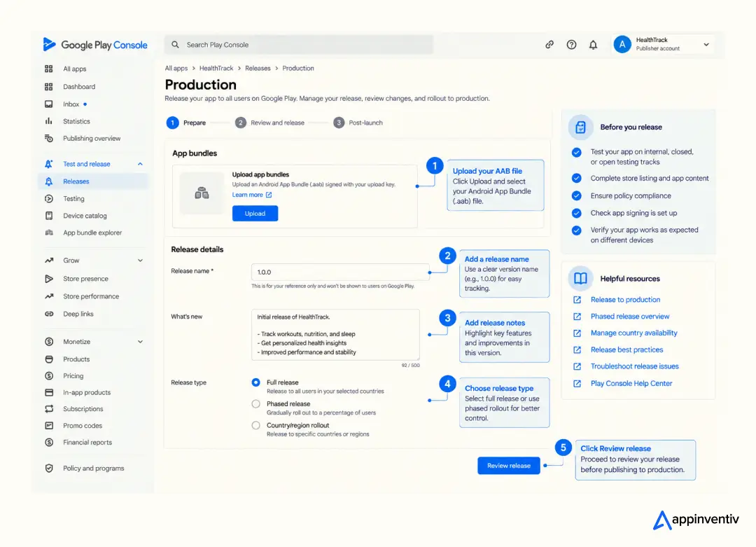
Task: Click the Dashboard sidebar icon
Action: tap(49, 87)
